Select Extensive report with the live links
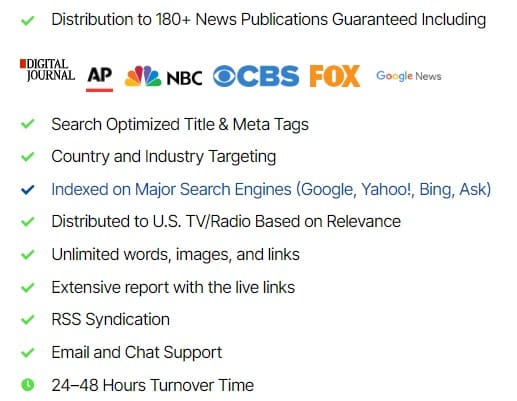The height and width of the screenshot is (401, 517). pyautogui.click(x=173, y=287)
